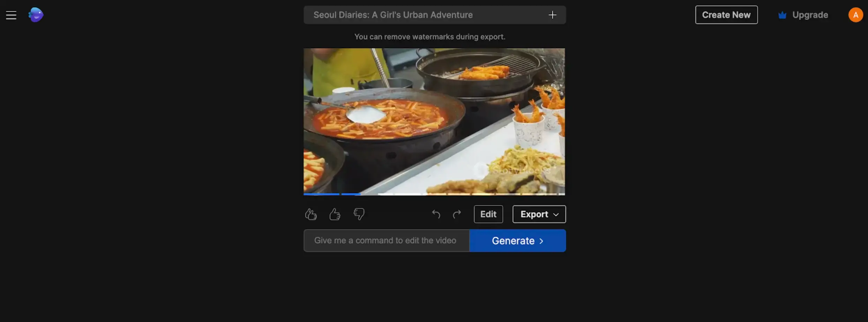Thumbs up the generated video
This screenshot has height=322, width=868.
[x=335, y=214]
